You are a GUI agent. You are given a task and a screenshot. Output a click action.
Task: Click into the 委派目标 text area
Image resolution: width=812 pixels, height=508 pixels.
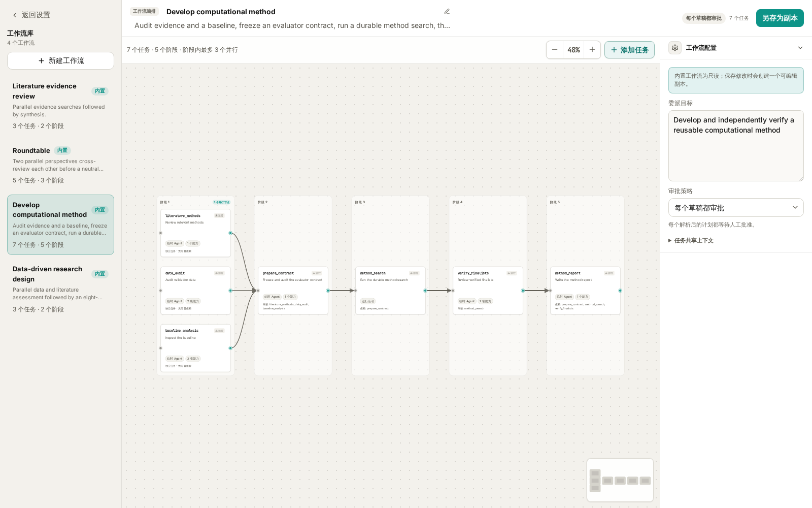pos(736,146)
